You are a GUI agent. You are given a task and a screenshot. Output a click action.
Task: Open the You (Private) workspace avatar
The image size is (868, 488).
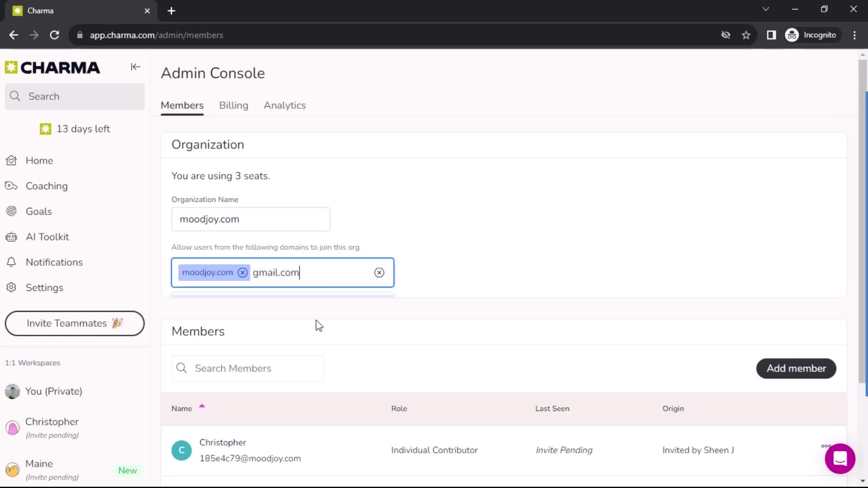pos(13,391)
